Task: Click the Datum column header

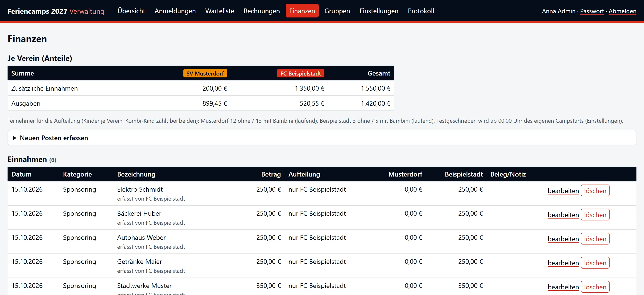Action: point(21,174)
